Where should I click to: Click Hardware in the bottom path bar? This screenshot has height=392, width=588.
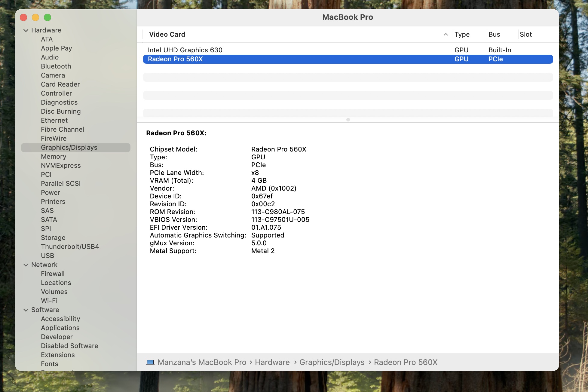coord(272,363)
